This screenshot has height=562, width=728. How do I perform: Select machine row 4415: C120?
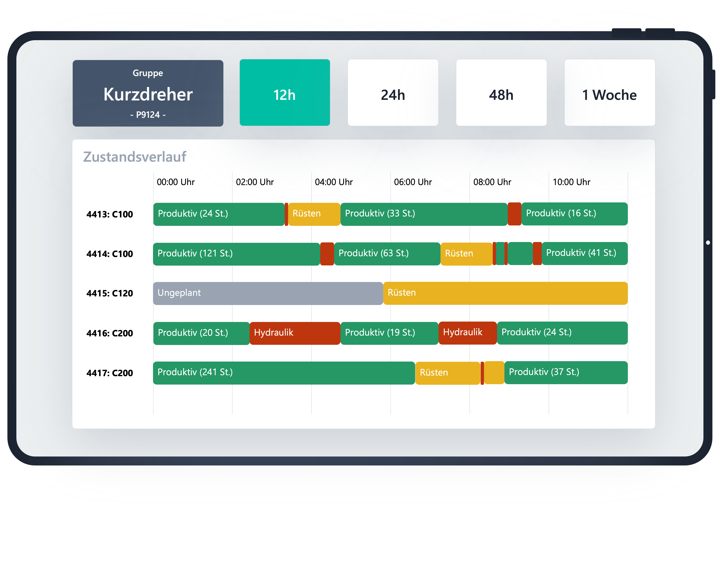point(110,293)
